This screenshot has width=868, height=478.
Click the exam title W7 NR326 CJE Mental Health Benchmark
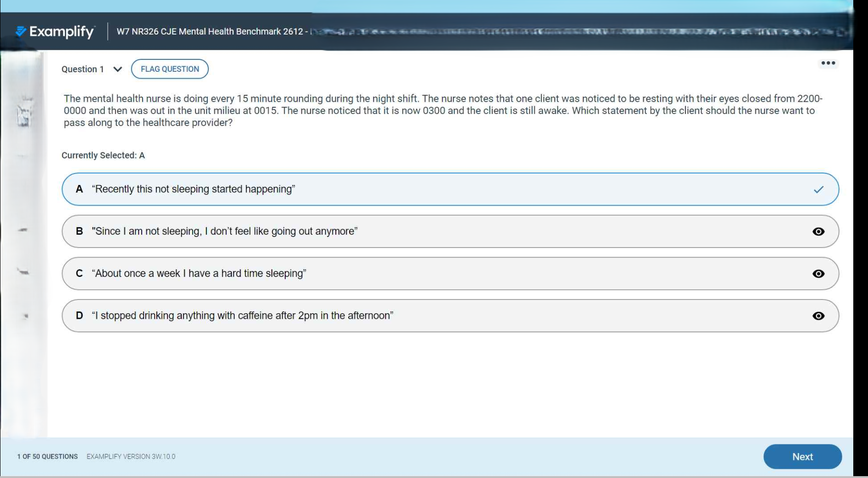coord(210,32)
